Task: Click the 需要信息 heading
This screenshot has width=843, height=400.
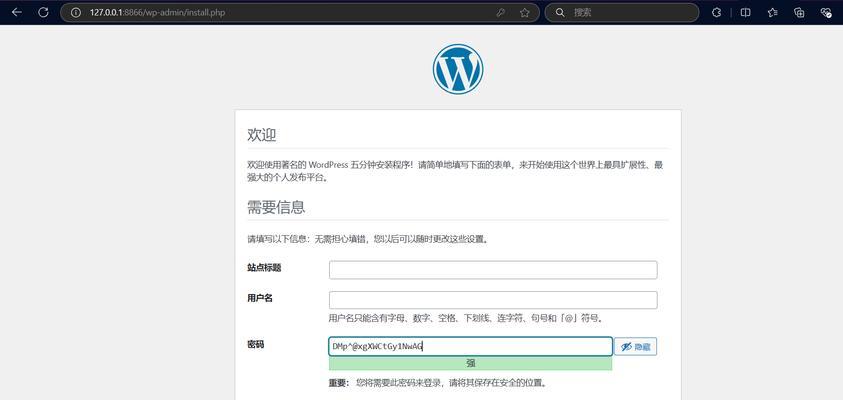Action: pyautogui.click(x=276, y=207)
